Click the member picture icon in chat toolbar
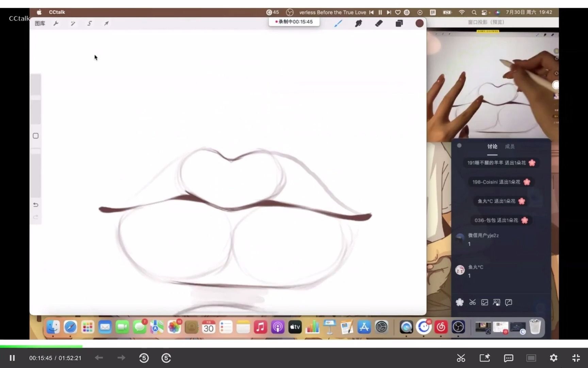 click(x=496, y=302)
